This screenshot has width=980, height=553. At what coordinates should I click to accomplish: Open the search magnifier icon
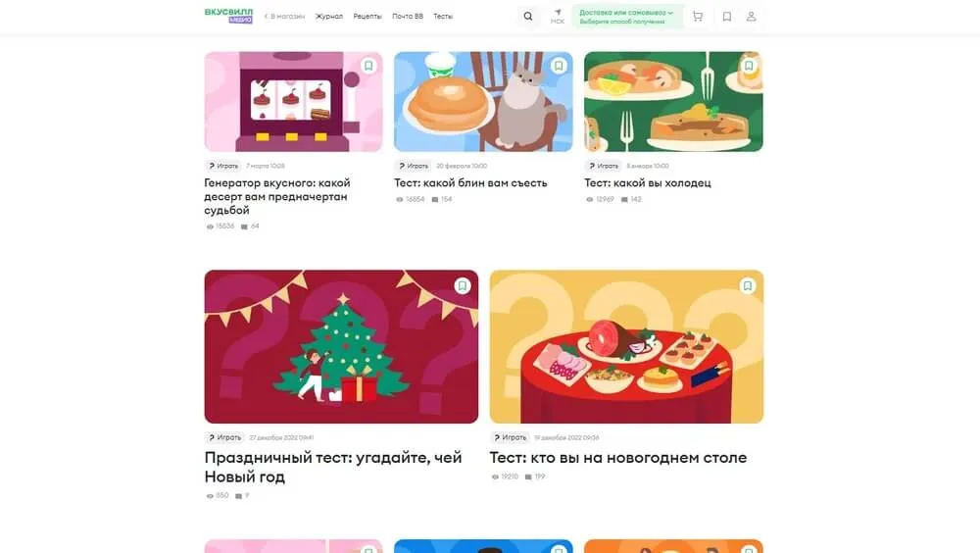click(x=528, y=17)
